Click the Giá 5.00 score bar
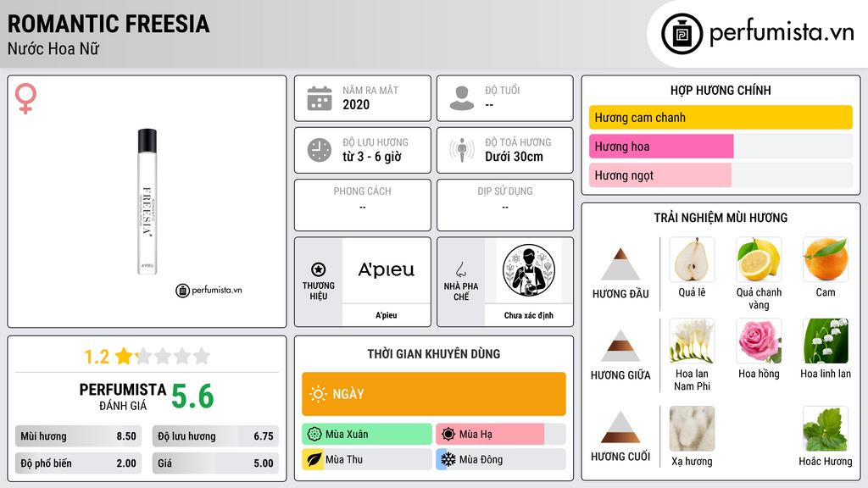The width and height of the screenshot is (868, 488). coord(215,463)
